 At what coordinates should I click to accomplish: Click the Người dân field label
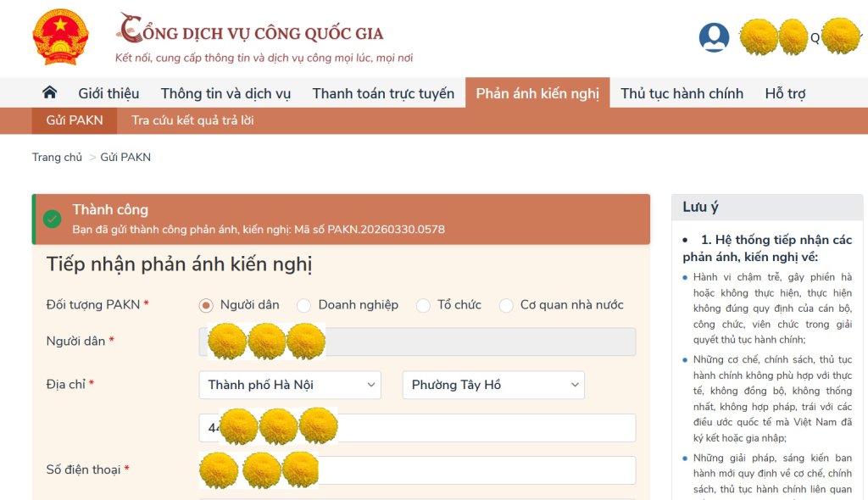(x=75, y=341)
